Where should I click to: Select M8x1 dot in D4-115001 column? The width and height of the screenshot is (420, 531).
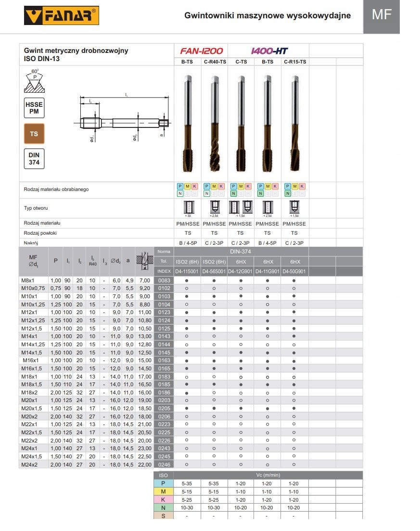pyautogui.click(x=187, y=280)
